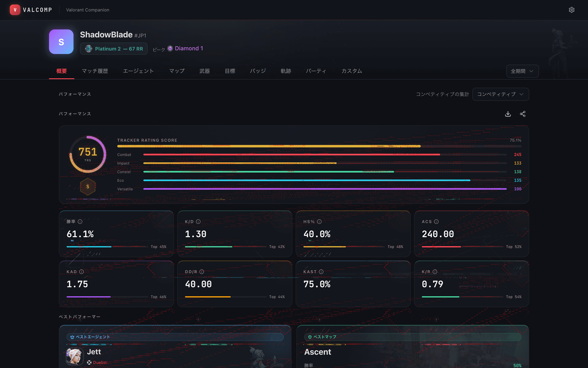Click the K/D info icon

click(x=198, y=221)
